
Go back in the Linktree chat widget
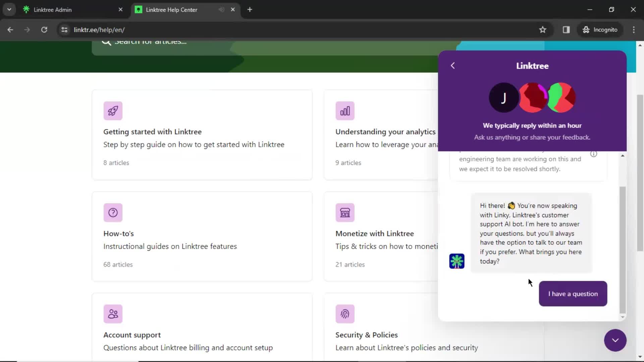(452, 66)
